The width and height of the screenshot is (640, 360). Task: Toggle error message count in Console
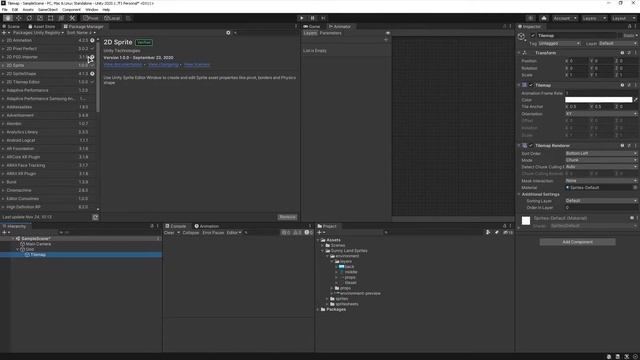click(x=309, y=233)
